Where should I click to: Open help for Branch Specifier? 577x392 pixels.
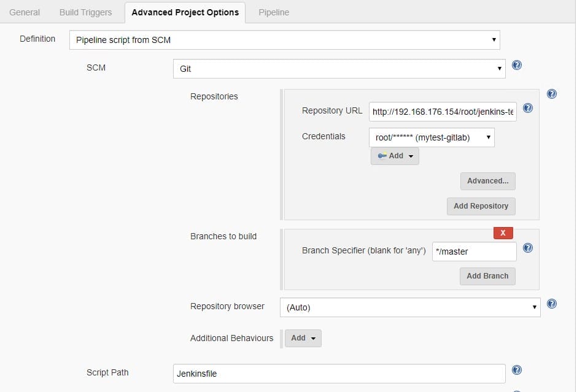coord(527,248)
